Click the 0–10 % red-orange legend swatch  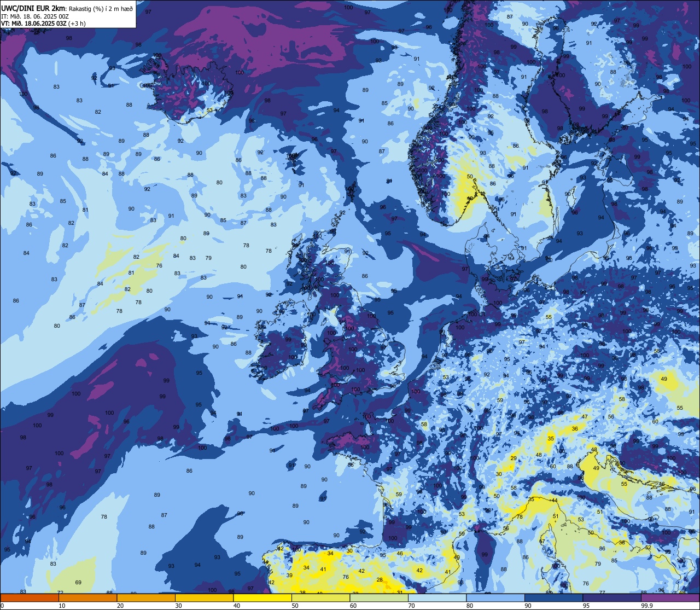click(x=30, y=598)
